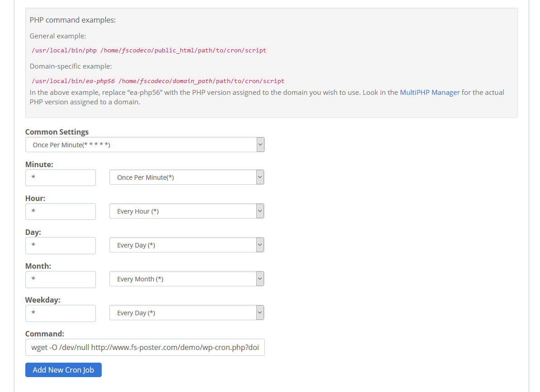Select the general example PHP command text

(x=149, y=50)
